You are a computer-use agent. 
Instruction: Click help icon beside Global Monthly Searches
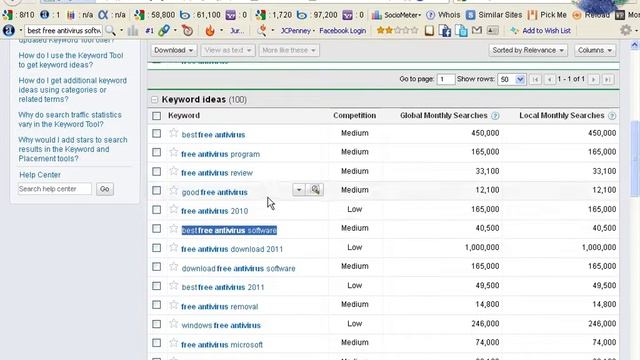495,116
